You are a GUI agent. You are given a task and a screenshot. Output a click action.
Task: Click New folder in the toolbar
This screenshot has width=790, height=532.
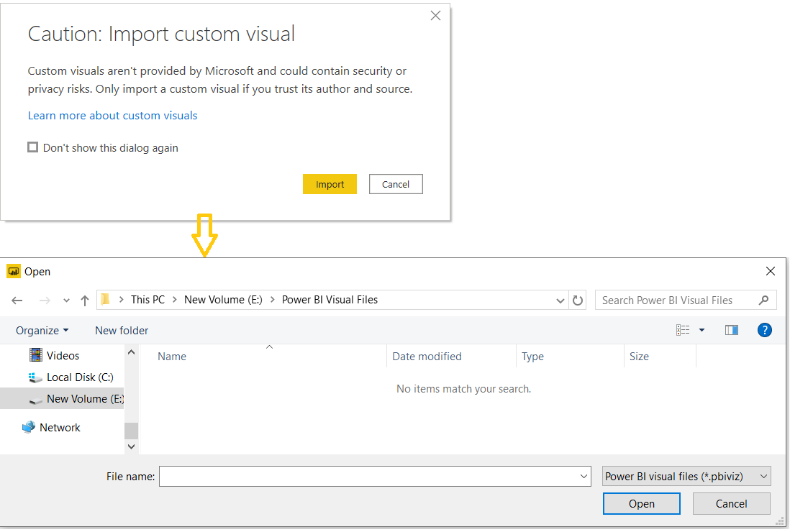point(121,330)
